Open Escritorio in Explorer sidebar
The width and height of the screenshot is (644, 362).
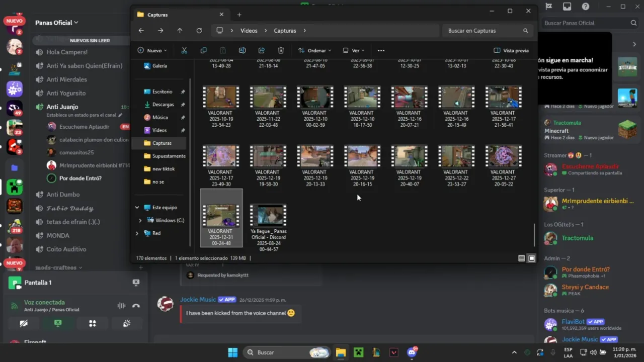(162, 92)
